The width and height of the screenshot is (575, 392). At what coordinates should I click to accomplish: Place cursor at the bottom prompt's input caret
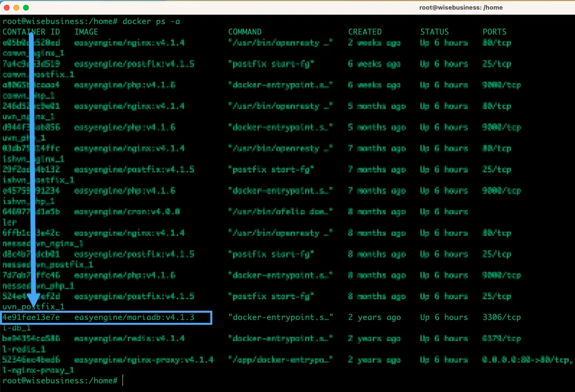123,380
